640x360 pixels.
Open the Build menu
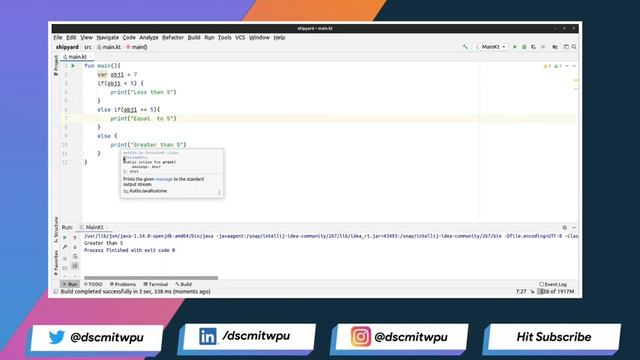click(x=194, y=38)
